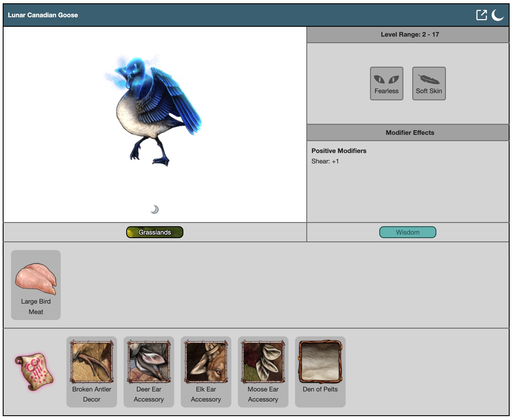The height and width of the screenshot is (420, 512).
Task: Open the Broken Antler Decor item
Action: click(x=92, y=371)
